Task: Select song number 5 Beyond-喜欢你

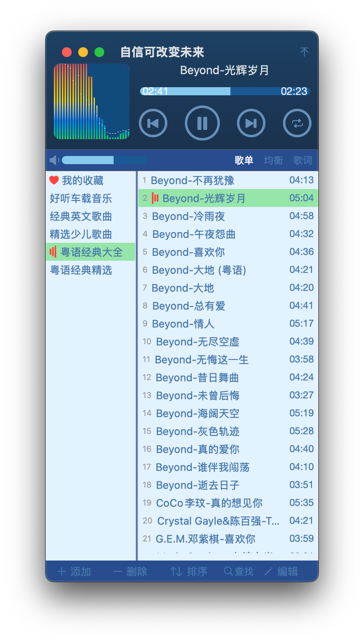Action: (x=228, y=252)
